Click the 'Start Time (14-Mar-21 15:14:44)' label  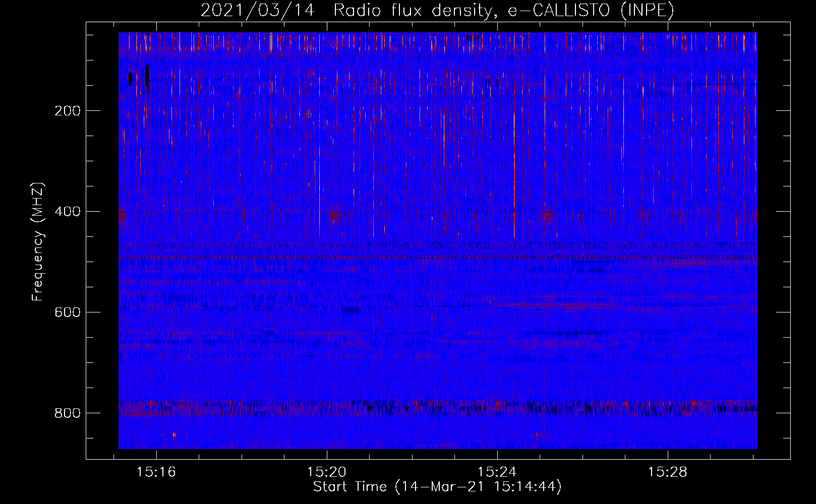pos(437,487)
